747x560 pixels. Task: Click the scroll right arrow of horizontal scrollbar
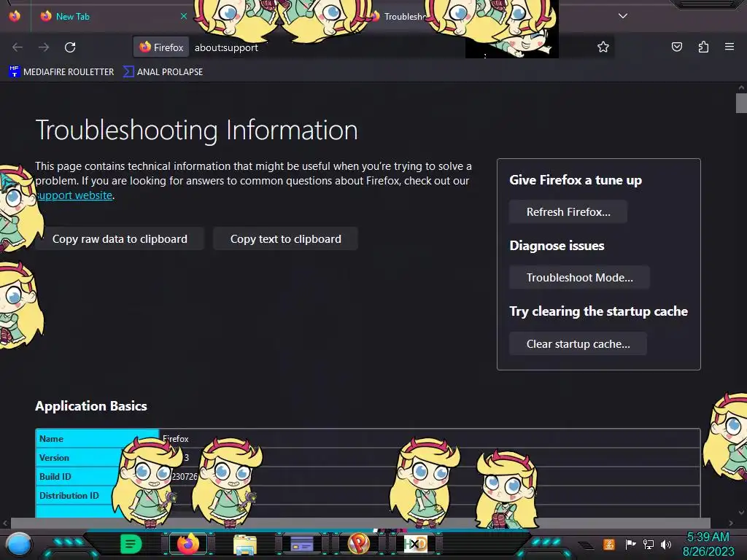pos(731,523)
